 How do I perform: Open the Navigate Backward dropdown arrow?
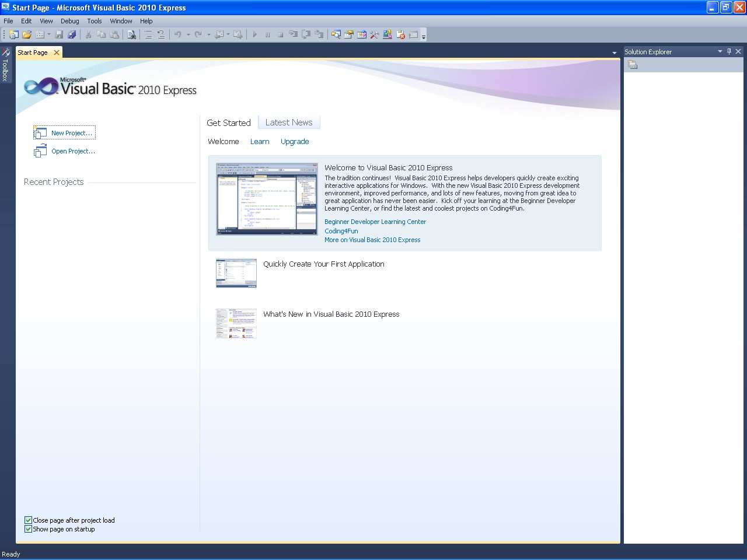click(228, 34)
